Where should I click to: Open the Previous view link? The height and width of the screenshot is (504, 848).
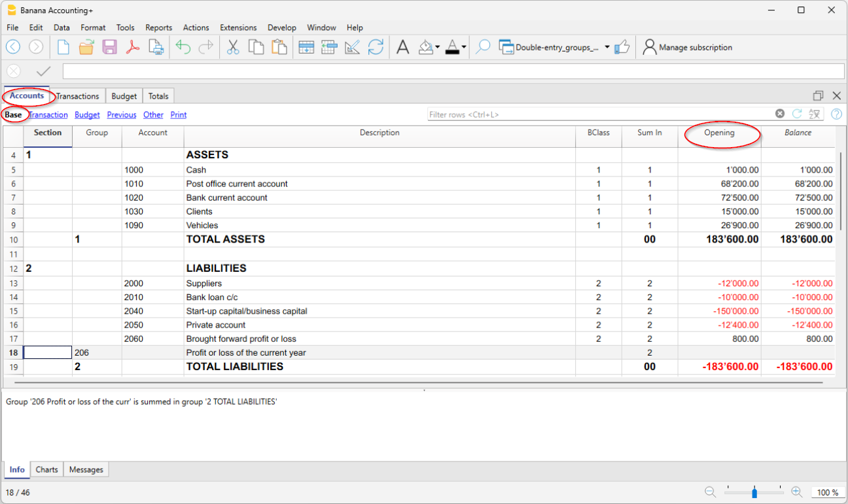121,114
